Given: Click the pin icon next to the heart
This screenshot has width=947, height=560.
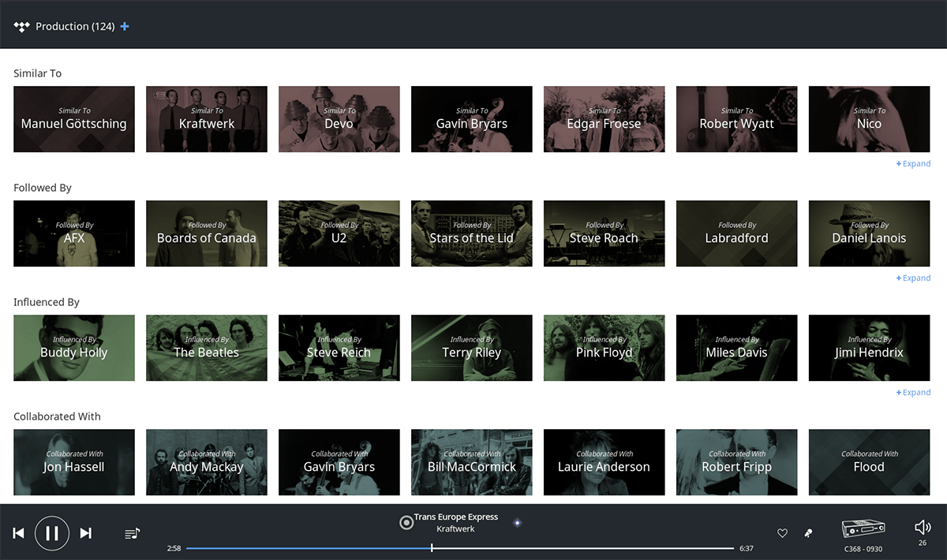Looking at the screenshot, I should pyautogui.click(x=808, y=534).
